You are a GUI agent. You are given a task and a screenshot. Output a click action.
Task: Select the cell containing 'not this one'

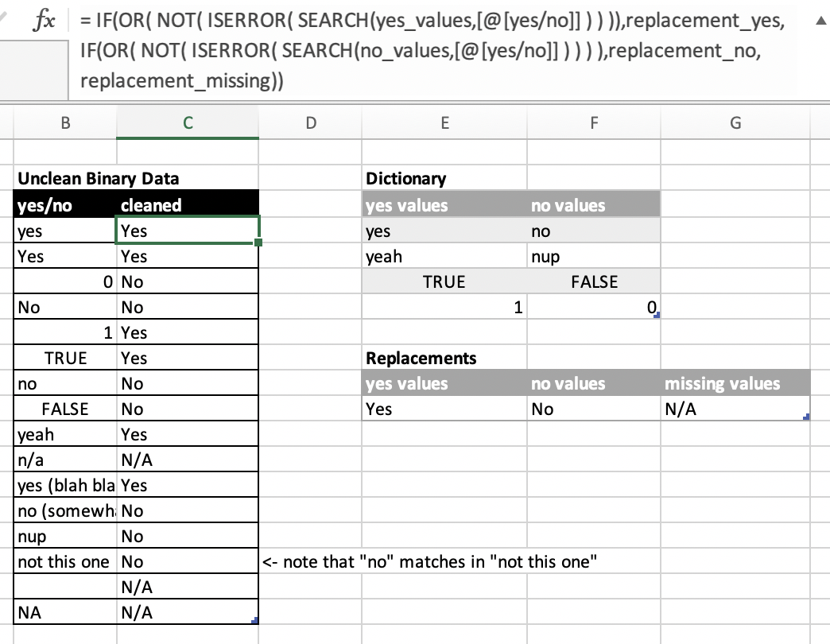click(x=65, y=561)
